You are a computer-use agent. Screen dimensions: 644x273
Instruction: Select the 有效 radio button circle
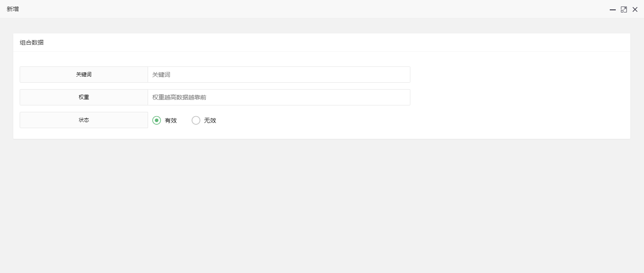[157, 120]
